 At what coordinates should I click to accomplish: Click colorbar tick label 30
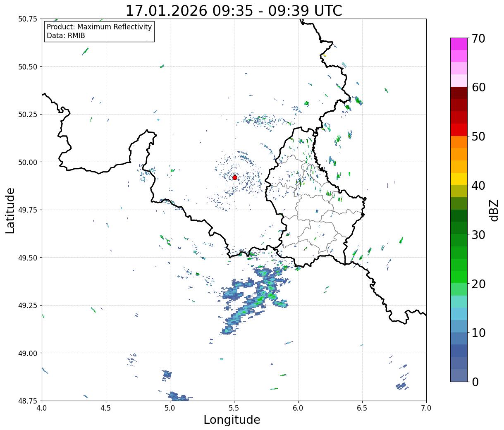pos(478,234)
